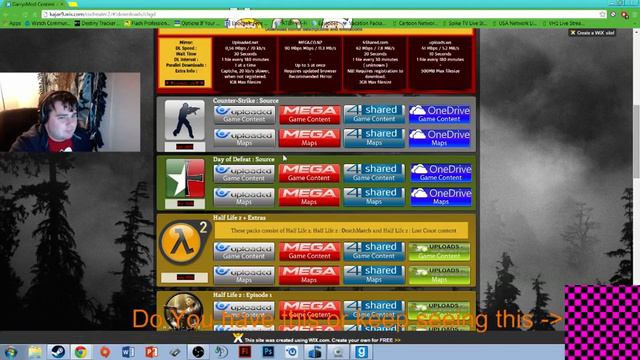640x360 pixels.
Task: Bookmark this page with the star icon
Action: pos(602,14)
